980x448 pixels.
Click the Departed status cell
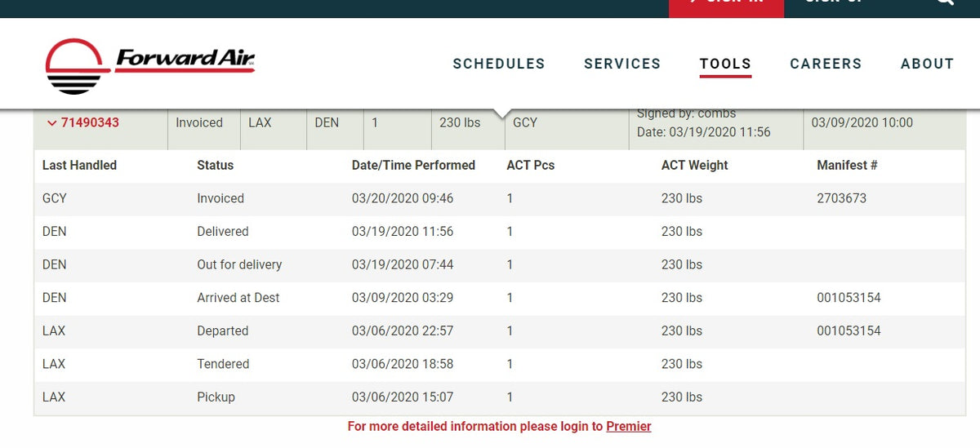[223, 330]
